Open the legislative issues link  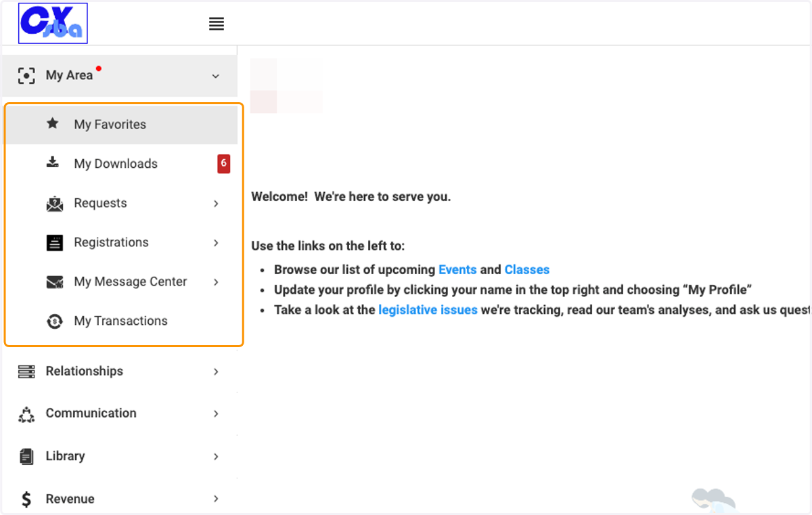point(428,310)
